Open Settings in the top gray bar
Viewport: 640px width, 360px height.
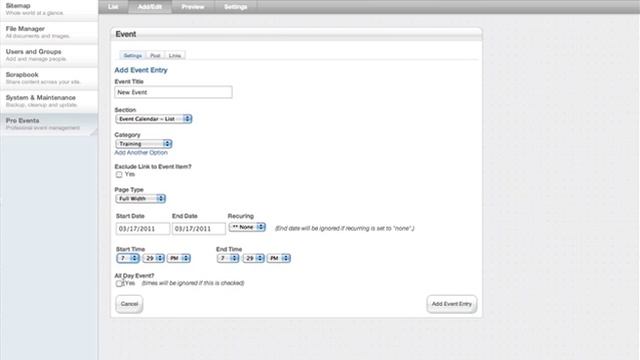pyautogui.click(x=236, y=7)
